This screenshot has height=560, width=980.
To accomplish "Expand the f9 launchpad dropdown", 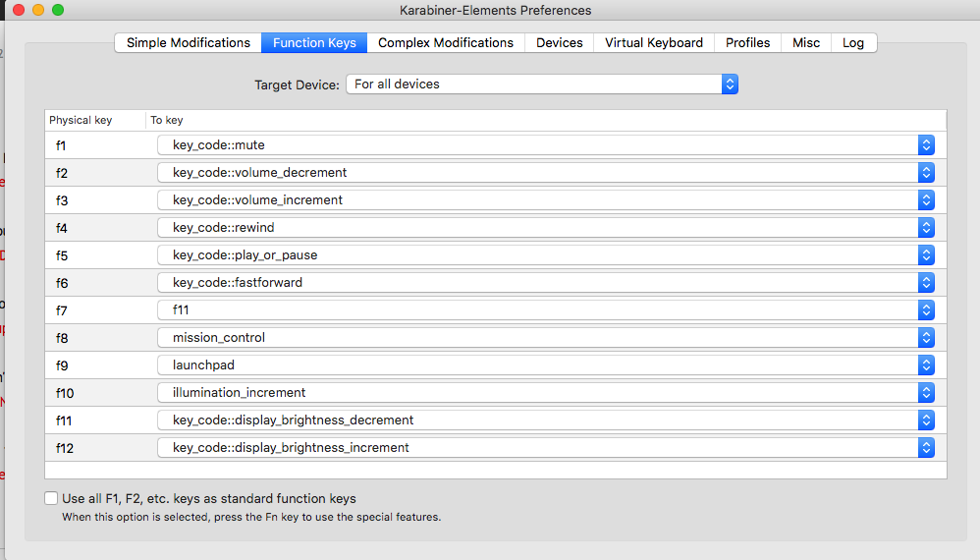I will click(x=545, y=365).
